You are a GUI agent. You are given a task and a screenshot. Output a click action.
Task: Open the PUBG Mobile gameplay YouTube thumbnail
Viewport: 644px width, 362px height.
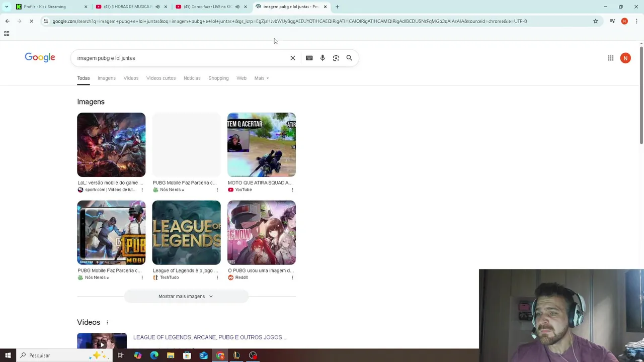coord(262,145)
